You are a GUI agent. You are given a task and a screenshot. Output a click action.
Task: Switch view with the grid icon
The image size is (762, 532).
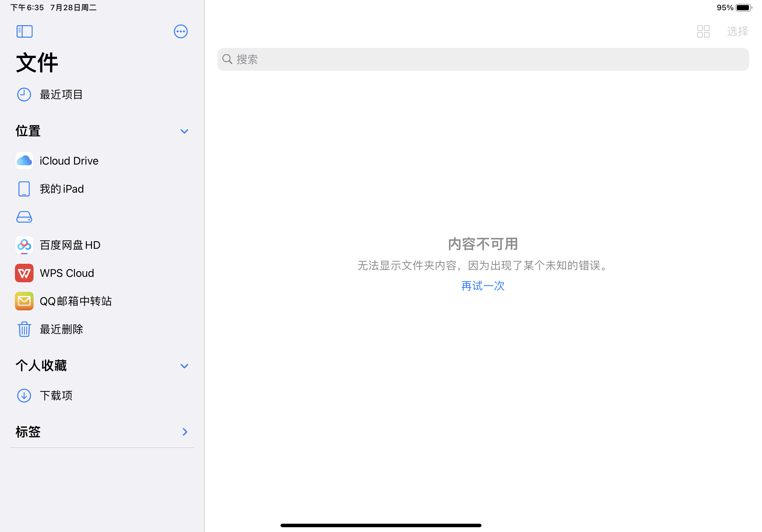pos(703,32)
